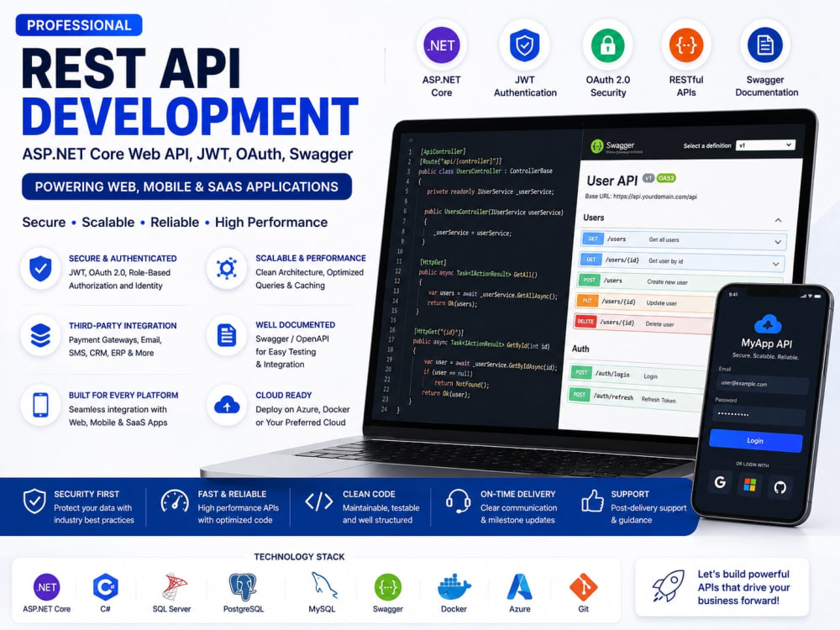Click the On-Time Delivery headset icon
The image size is (840, 630).
pyautogui.click(x=458, y=501)
